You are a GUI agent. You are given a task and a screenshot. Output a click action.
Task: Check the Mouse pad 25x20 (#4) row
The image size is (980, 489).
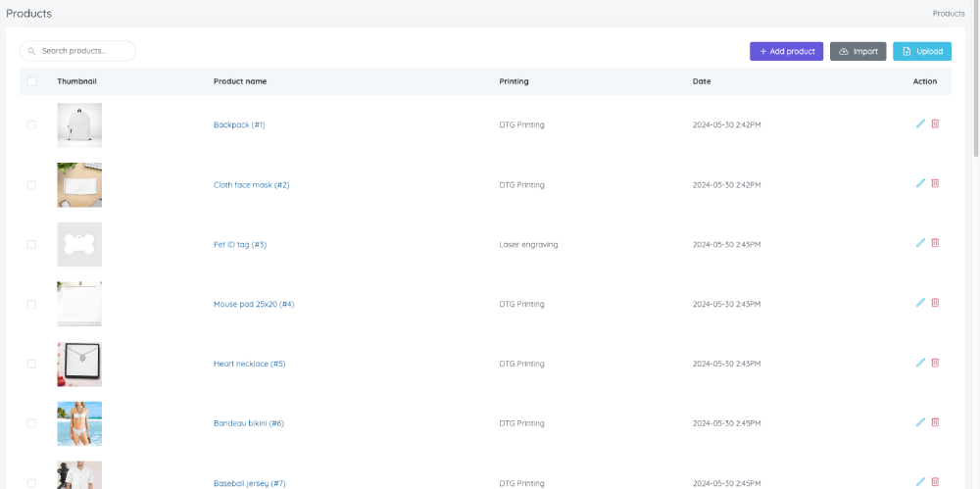click(32, 304)
